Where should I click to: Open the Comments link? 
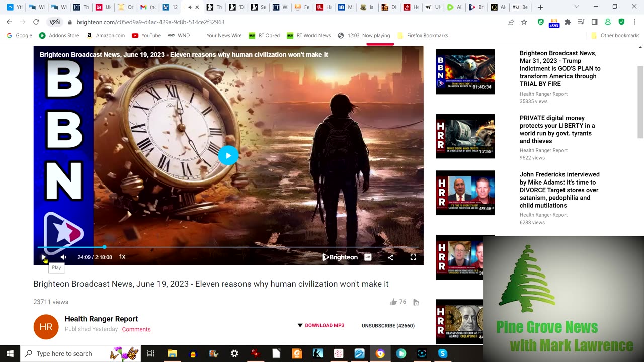[136, 329]
